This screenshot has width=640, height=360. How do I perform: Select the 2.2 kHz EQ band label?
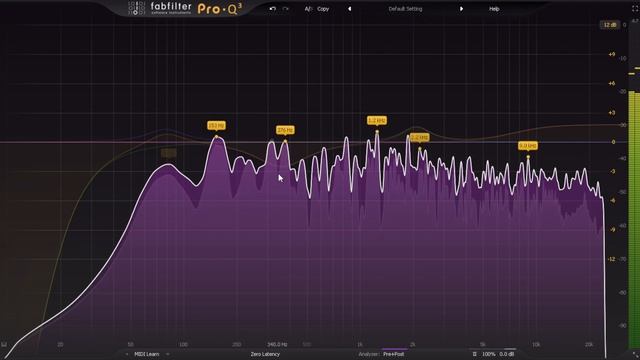point(419,138)
